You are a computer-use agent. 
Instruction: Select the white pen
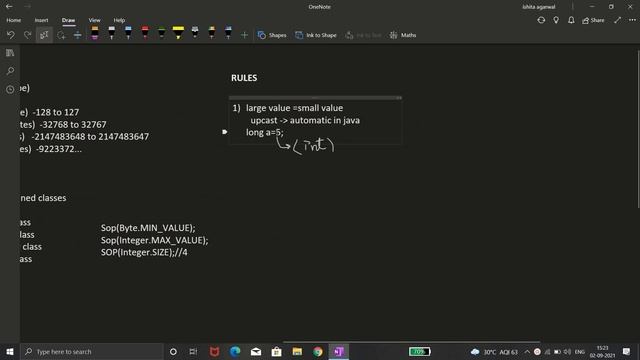click(111, 33)
